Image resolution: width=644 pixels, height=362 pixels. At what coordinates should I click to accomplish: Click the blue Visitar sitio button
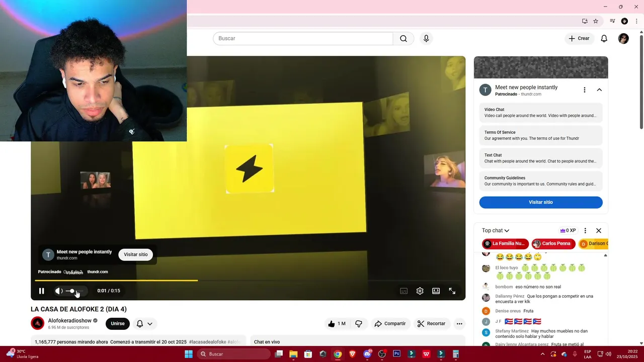(541, 202)
